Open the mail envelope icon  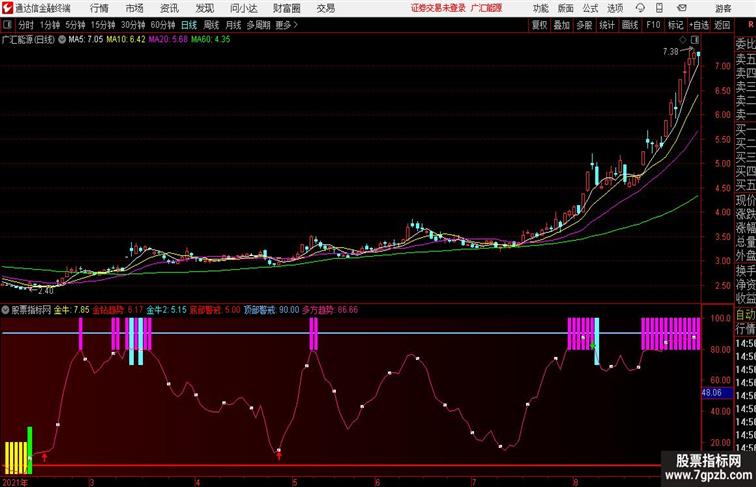pyautogui.click(x=682, y=8)
